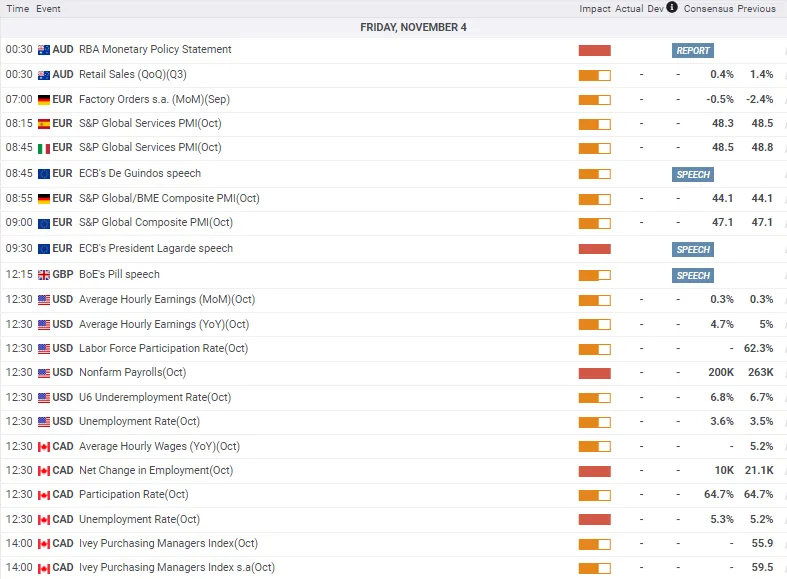The height and width of the screenshot is (579, 787).
Task: Click the Australian flag next to RBA Monetary Policy Statement
Action: point(44,50)
